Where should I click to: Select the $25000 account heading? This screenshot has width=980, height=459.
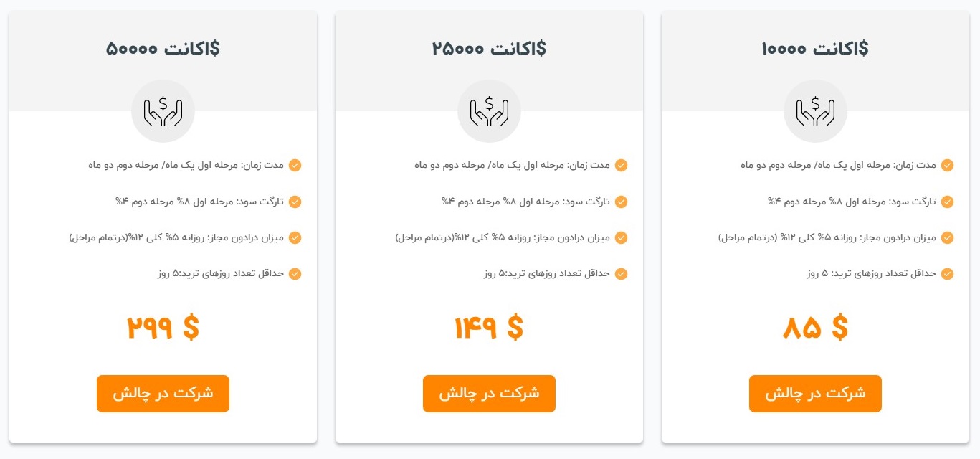pos(489,49)
